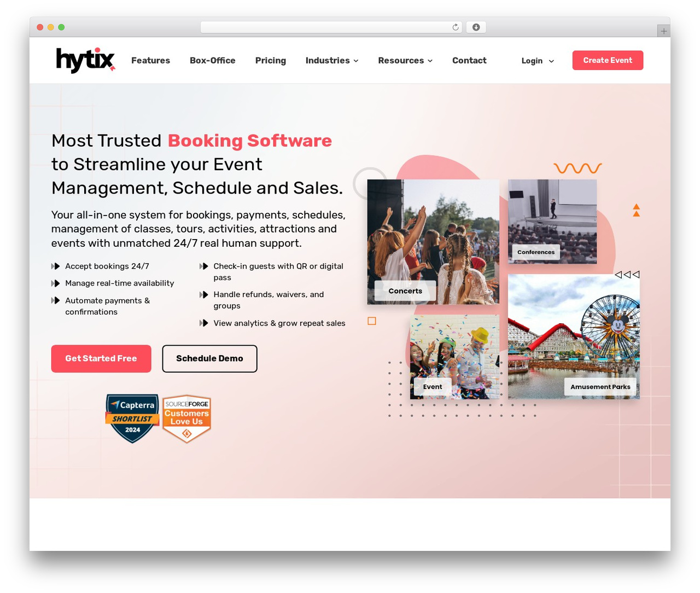Select the Concerts image card
The height and width of the screenshot is (593, 700).
click(433, 242)
